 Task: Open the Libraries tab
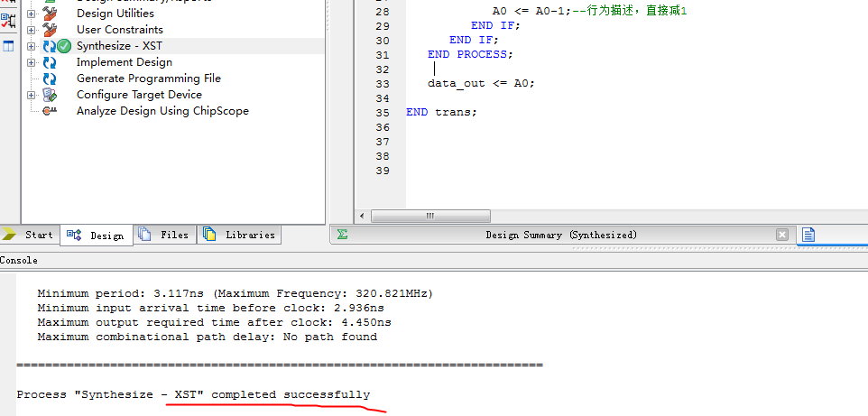coord(239,235)
